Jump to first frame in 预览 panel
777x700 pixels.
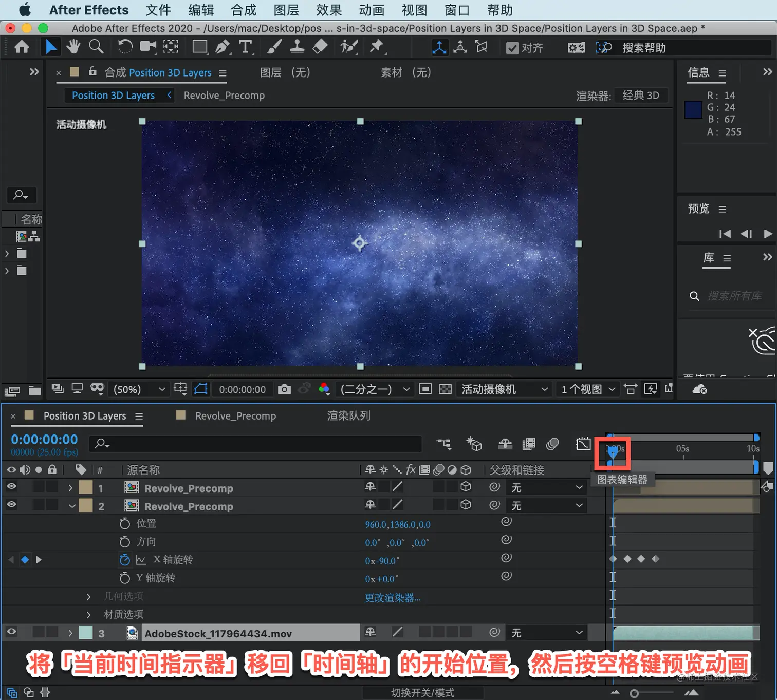coord(725,234)
